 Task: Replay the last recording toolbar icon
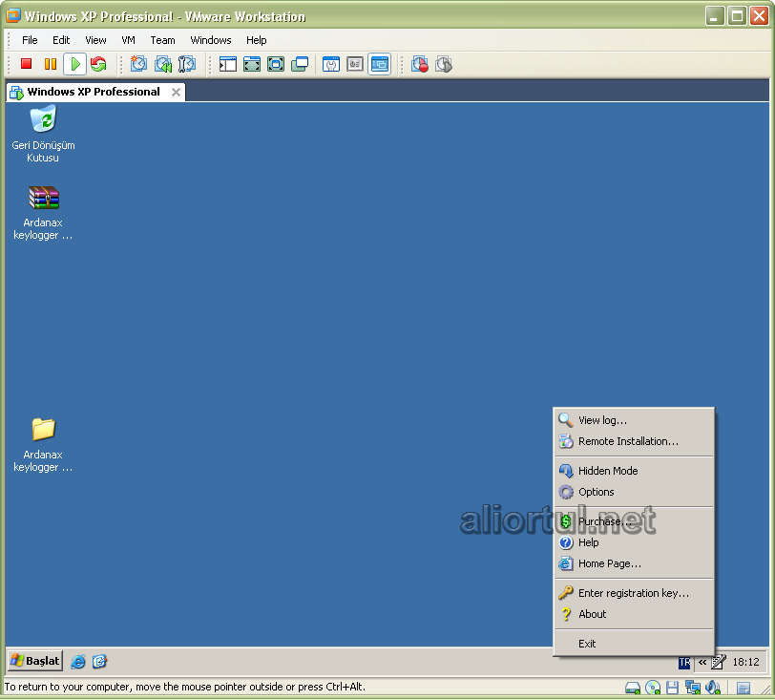pos(444,64)
